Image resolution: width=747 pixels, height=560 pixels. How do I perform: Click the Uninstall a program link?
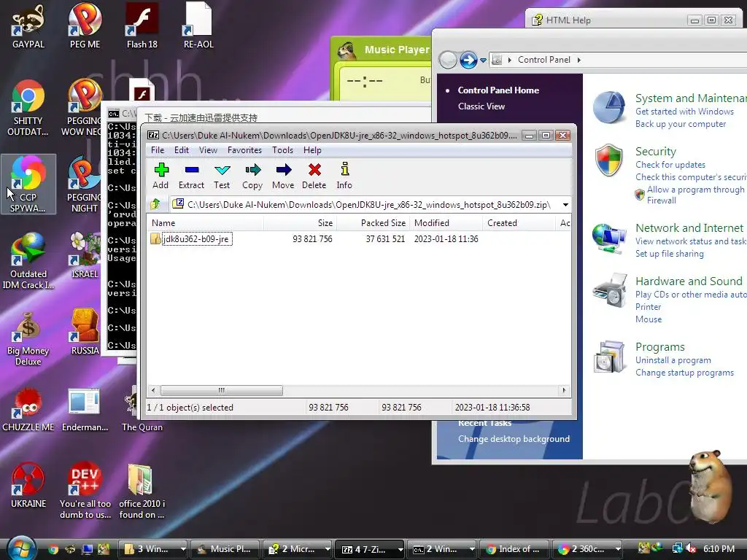tap(673, 360)
